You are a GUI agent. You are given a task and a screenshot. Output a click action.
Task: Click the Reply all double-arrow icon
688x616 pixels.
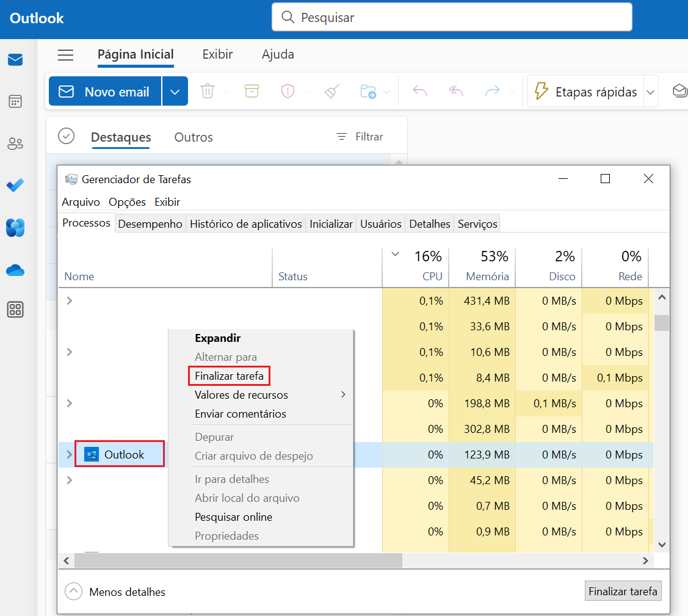coord(457,91)
